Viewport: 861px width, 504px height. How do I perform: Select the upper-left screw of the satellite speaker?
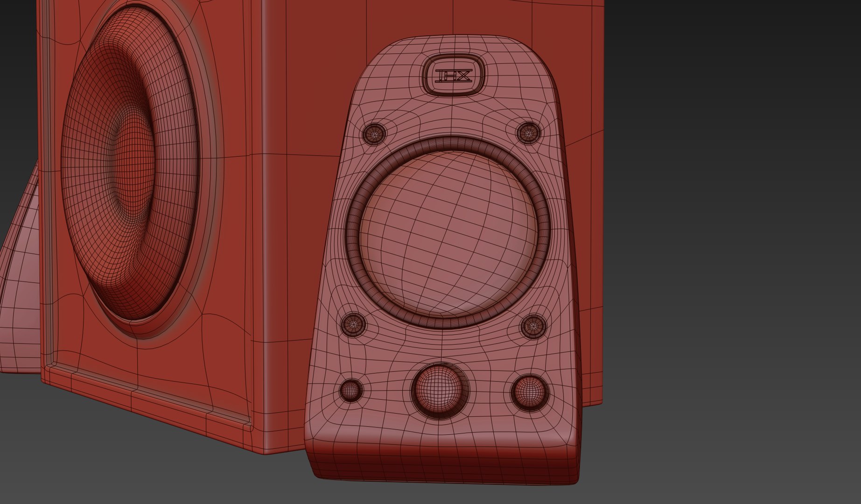click(374, 134)
